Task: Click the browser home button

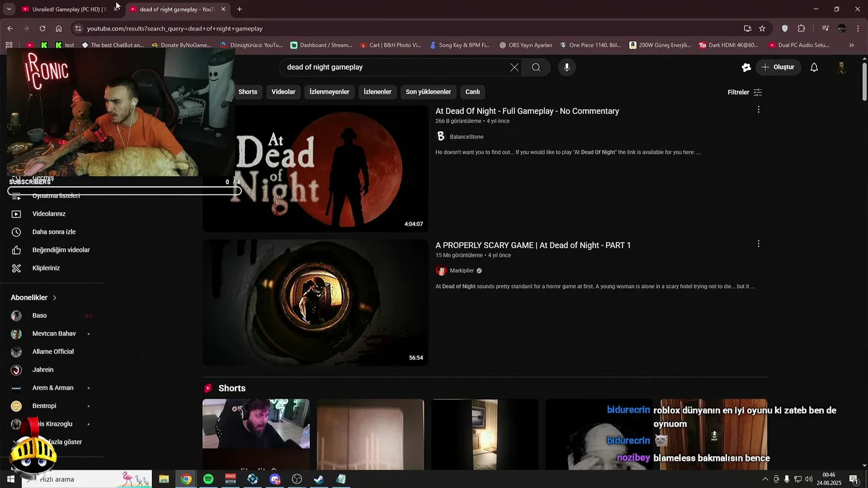Action: coord(58,28)
